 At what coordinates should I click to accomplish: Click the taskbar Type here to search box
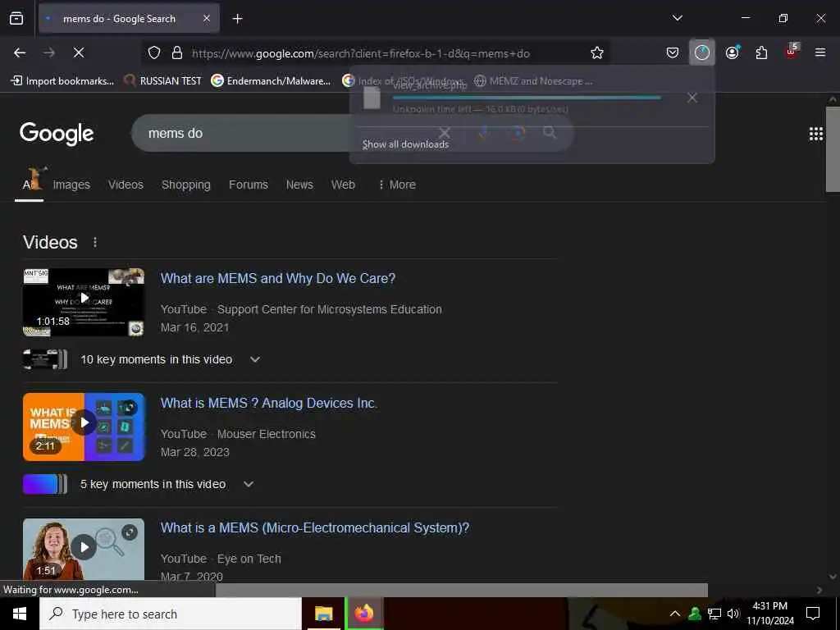point(171,614)
